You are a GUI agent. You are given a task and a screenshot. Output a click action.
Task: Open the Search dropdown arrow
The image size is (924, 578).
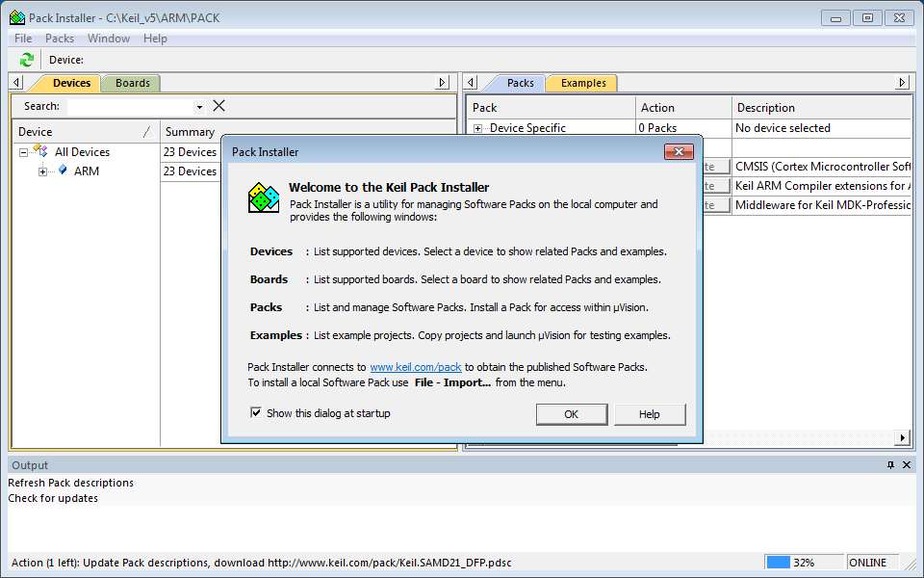[199, 107]
